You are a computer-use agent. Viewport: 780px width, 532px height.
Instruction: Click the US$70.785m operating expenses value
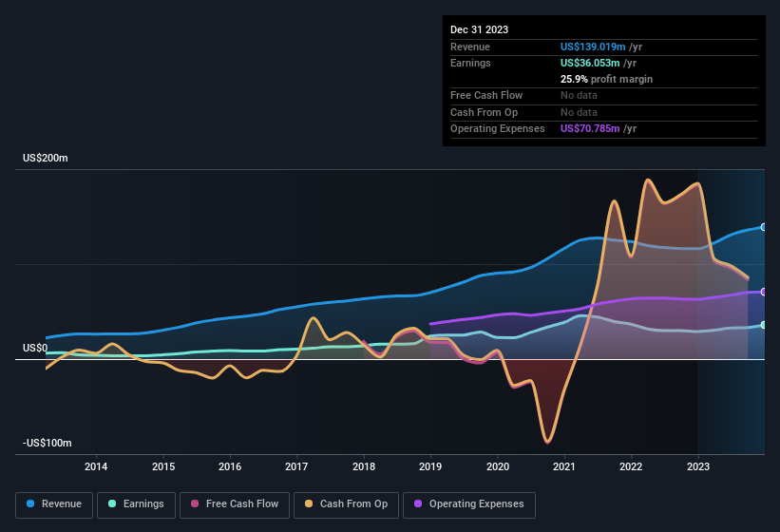[x=590, y=129]
